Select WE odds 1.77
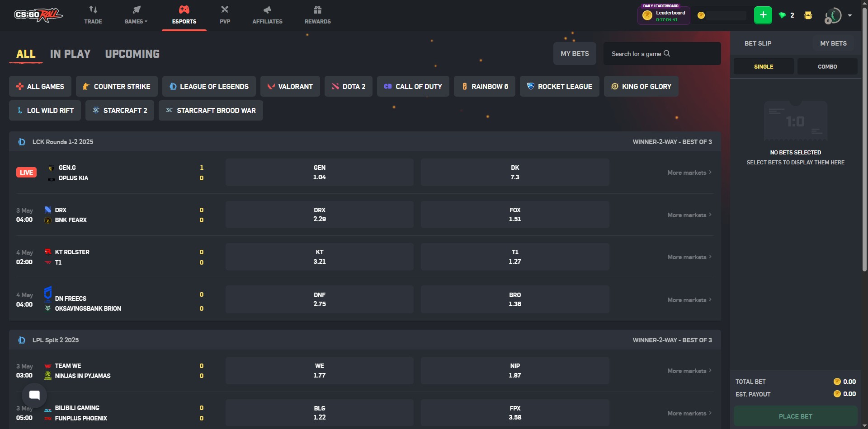This screenshot has height=429, width=868. 320,370
